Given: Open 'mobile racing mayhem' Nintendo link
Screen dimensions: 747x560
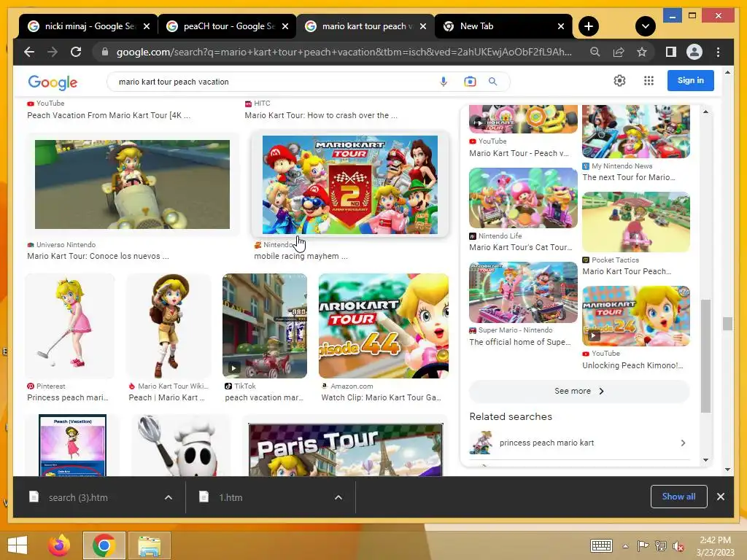Looking at the screenshot, I should click(x=301, y=256).
